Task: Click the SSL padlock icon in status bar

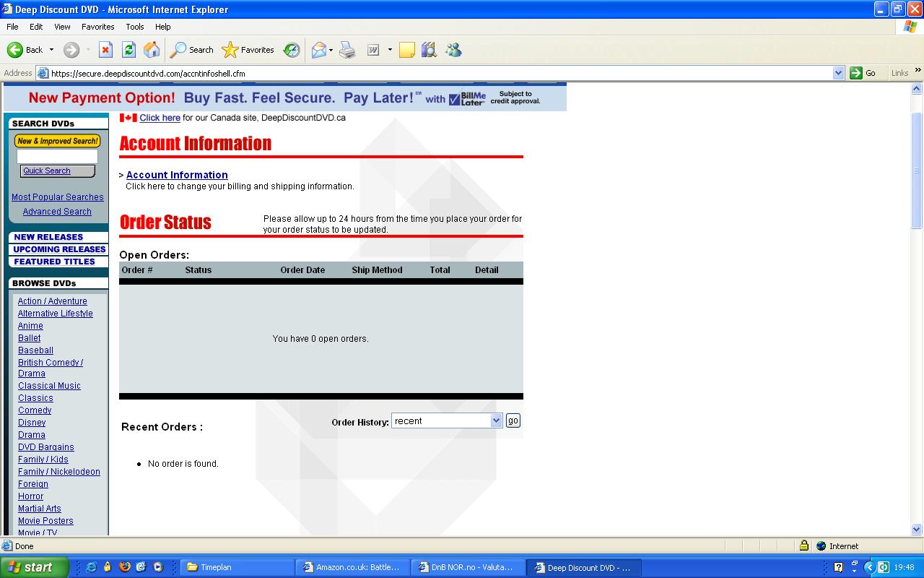Action: click(x=803, y=546)
